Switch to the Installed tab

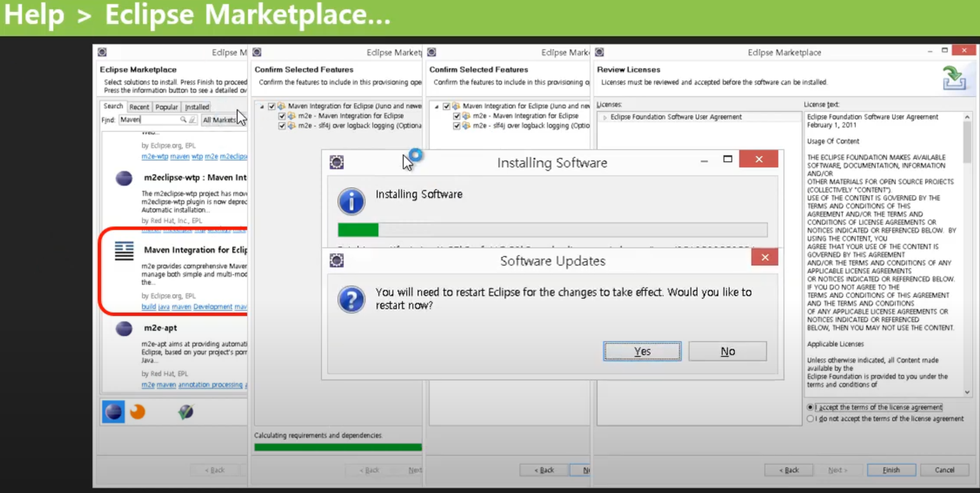pos(197,107)
